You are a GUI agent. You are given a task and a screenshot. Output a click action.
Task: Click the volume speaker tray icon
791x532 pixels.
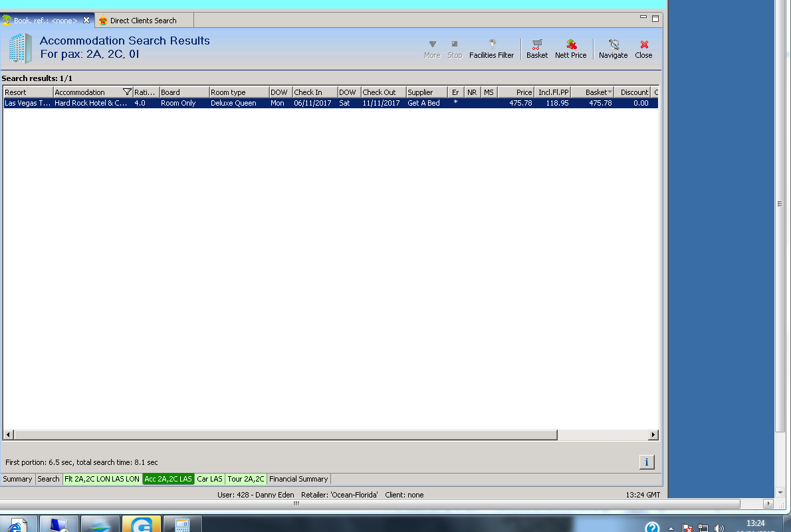(x=719, y=528)
